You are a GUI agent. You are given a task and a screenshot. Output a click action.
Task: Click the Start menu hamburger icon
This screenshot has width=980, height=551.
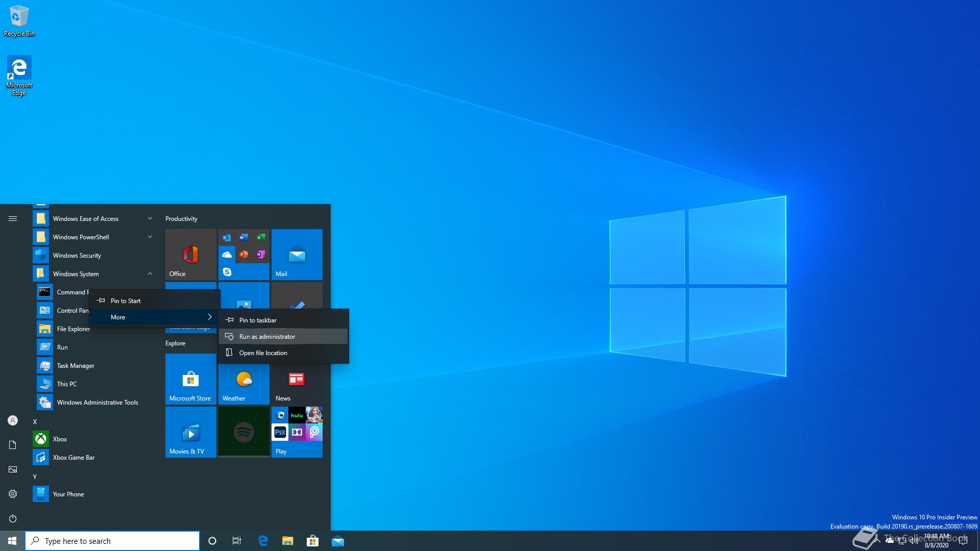[x=13, y=218]
